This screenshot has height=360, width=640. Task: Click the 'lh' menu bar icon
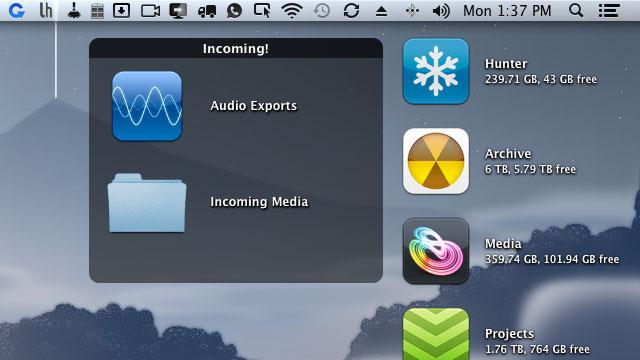(46, 11)
